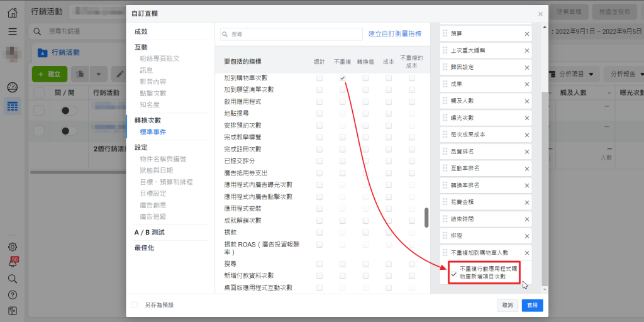Open sort menu on 觸及人數 column header
The height and width of the screenshot is (322, 644).
[609, 94]
